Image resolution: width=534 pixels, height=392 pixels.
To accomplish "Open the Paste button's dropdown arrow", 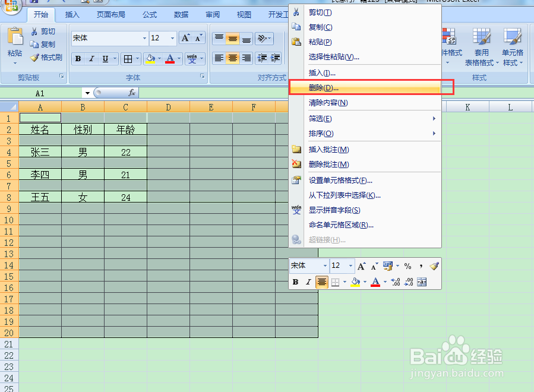I will (15, 64).
